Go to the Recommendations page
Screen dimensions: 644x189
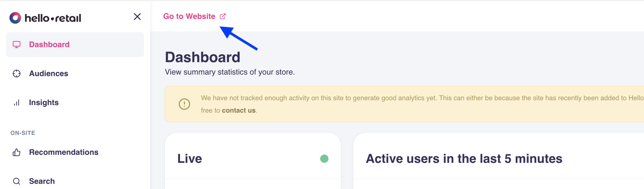64,152
